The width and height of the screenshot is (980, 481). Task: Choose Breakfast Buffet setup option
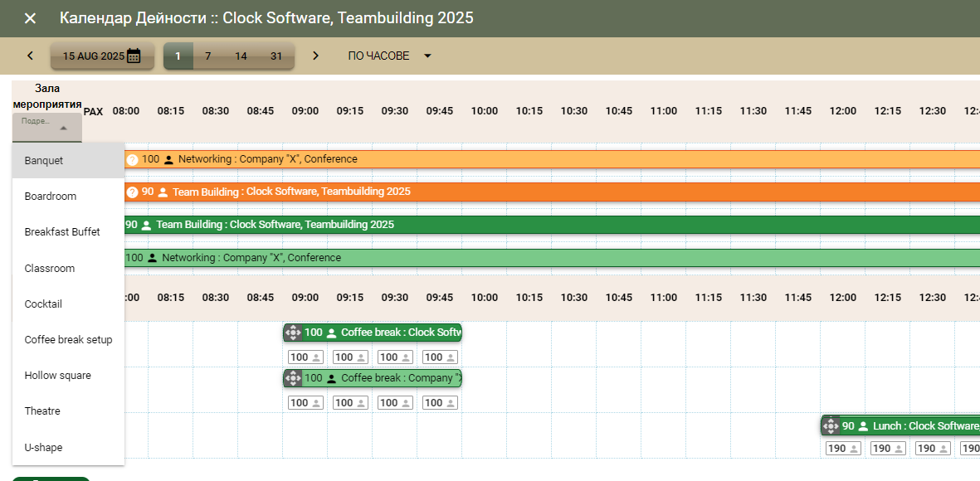pos(68,231)
